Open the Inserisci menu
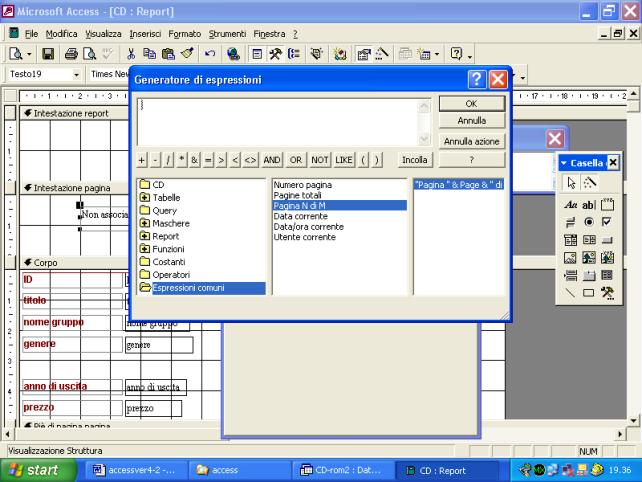Viewport: 642px width, 482px height. (145, 34)
